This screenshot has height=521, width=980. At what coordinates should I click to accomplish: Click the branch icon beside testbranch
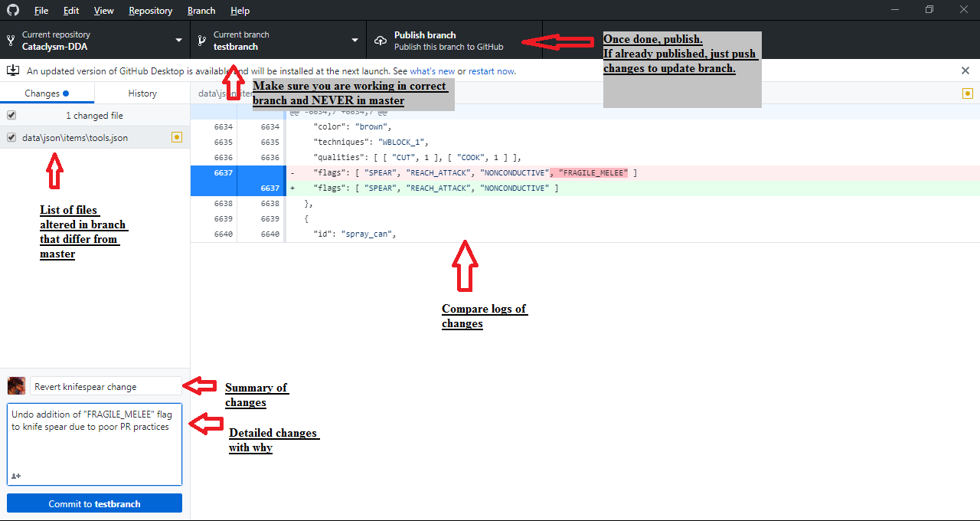(x=201, y=41)
